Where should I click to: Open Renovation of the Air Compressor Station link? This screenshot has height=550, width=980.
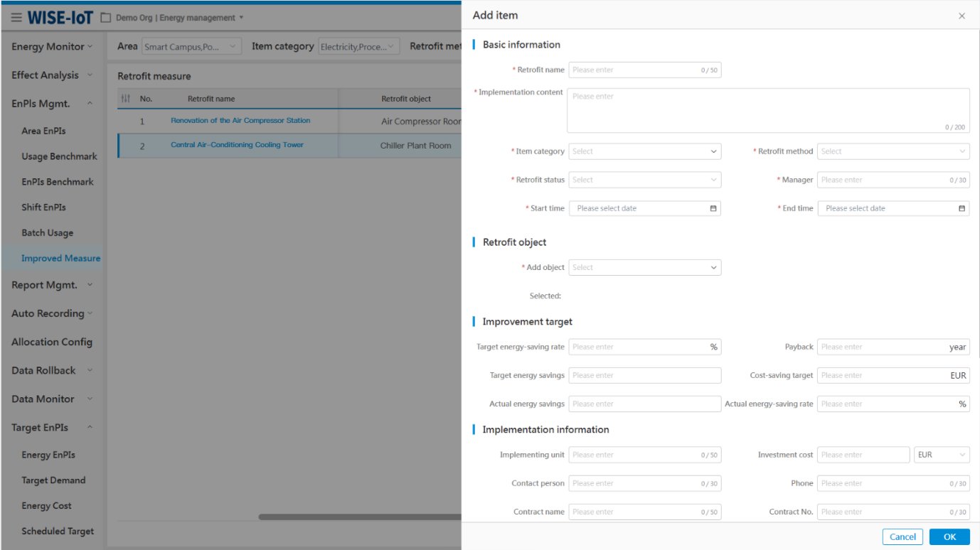point(240,121)
